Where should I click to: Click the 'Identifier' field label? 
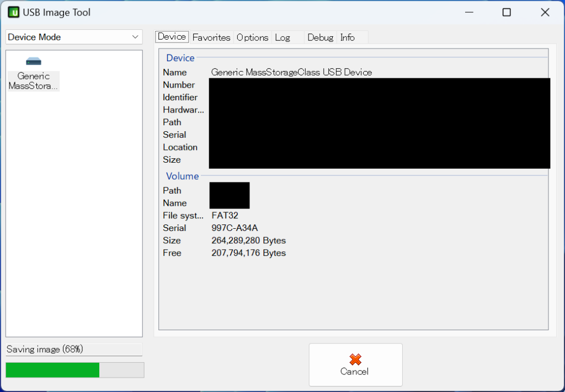[180, 98]
